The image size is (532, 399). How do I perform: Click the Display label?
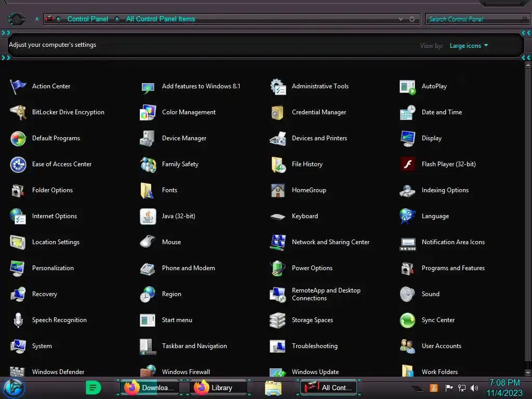pyautogui.click(x=432, y=138)
